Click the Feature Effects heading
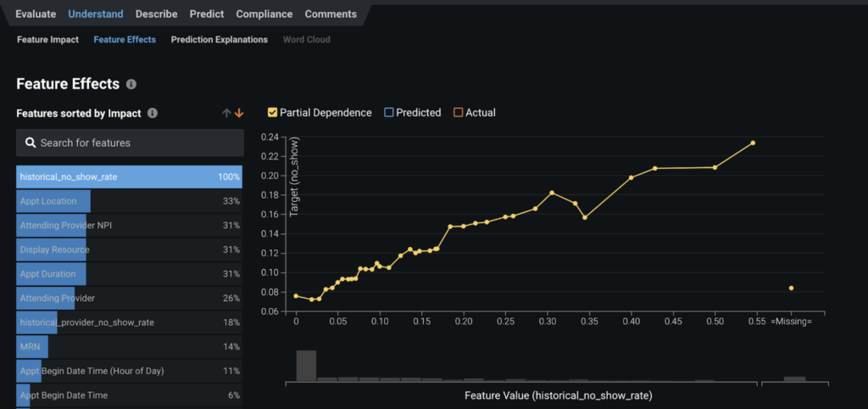This screenshot has width=868, height=409. (x=68, y=84)
